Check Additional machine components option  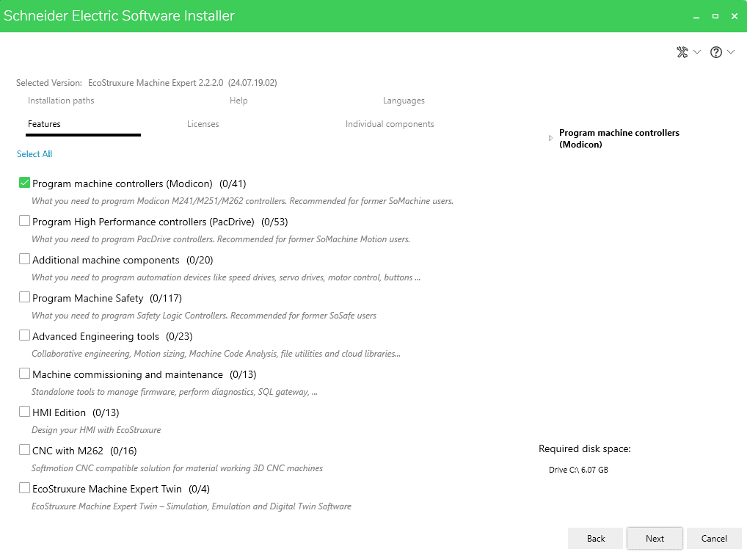point(24,259)
